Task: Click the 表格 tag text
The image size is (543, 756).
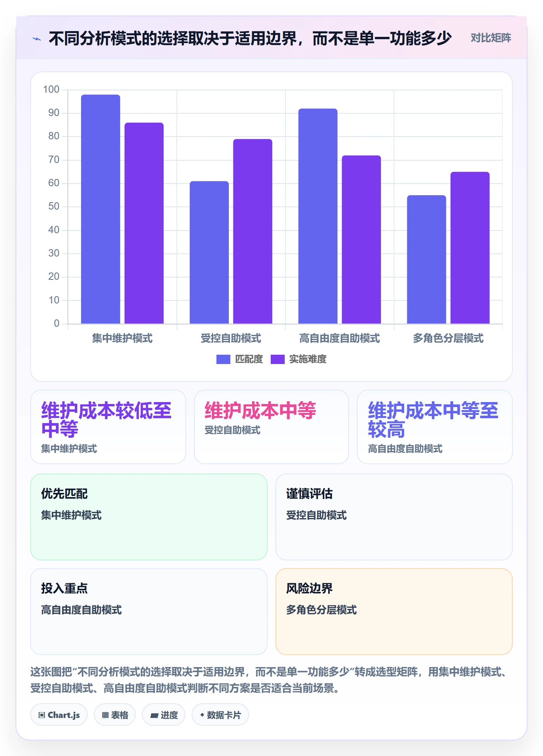Action: 119,715
